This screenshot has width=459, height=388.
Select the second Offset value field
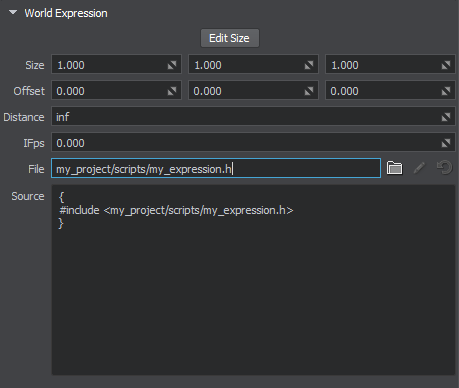tap(253, 90)
